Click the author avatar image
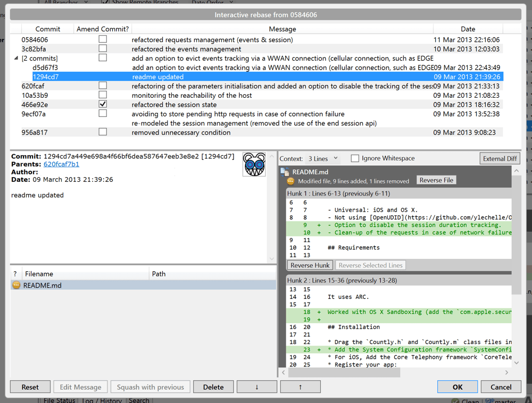 pyautogui.click(x=254, y=164)
